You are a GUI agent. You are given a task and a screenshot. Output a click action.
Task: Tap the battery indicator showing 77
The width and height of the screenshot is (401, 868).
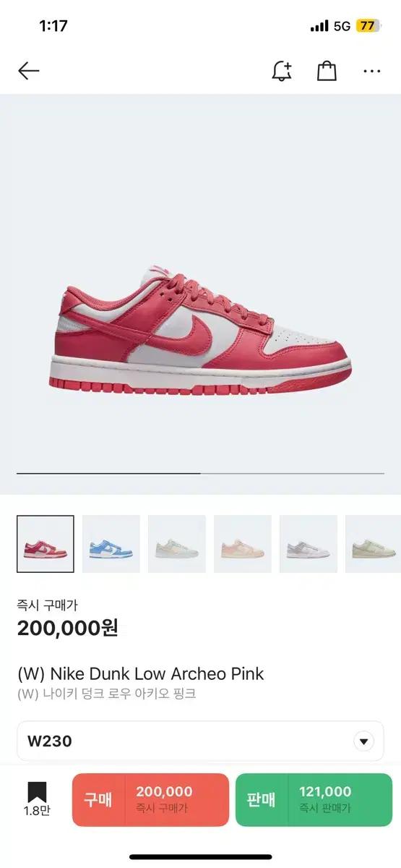[x=368, y=26]
